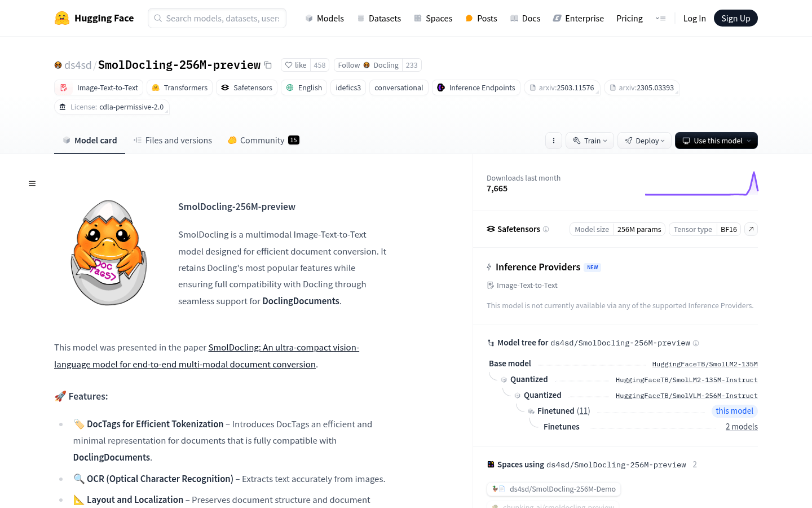Expand the Train dropdown
Image resolution: width=812 pixels, height=508 pixels.
pos(590,141)
